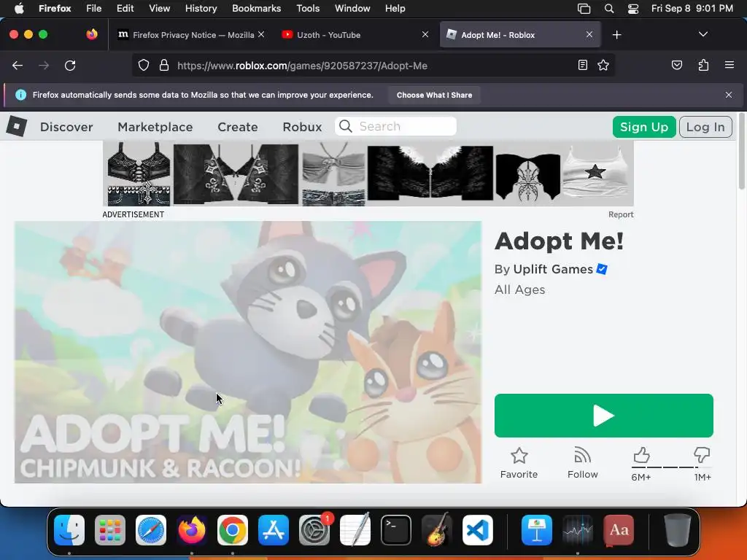Close the Uzoth YouTube tab
The height and width of the screenshot is (560, 747).
click(x=425, y=34)
